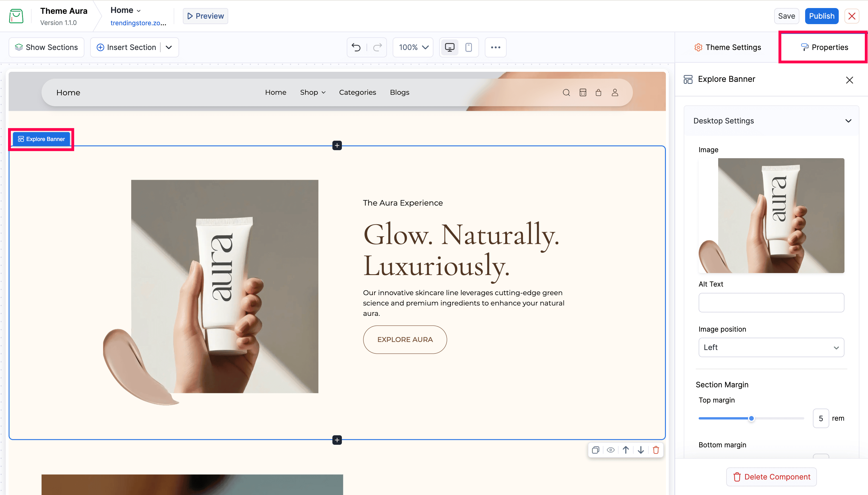Click the image thumbnail in Properties panel
868x495 pixels.
(771, 216)
